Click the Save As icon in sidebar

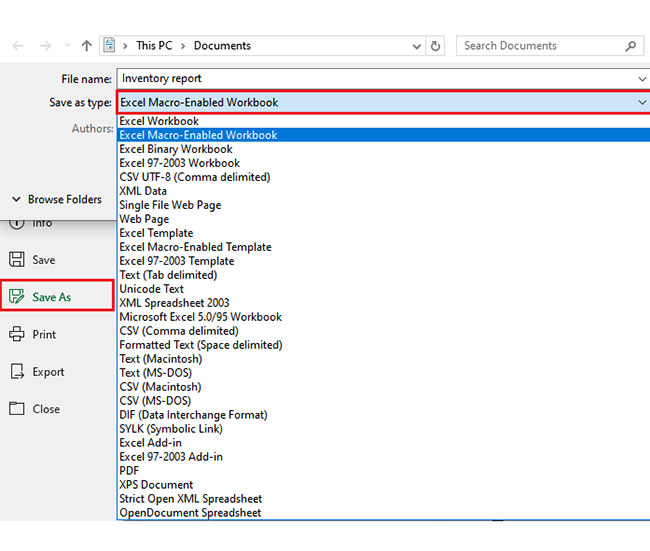[x=17, y=297]
